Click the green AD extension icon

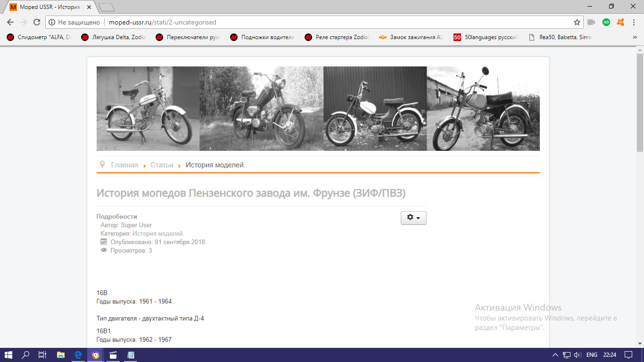point(606,22)
